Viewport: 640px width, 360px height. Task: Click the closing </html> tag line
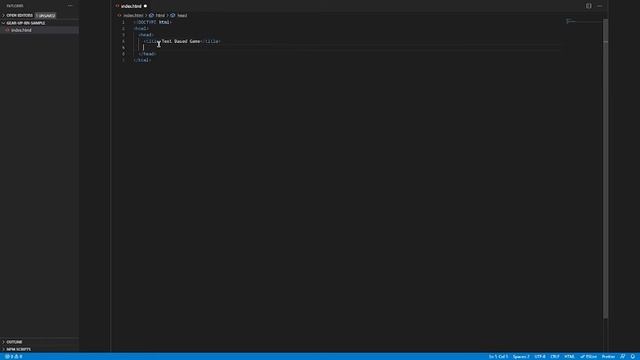(142, 60)
